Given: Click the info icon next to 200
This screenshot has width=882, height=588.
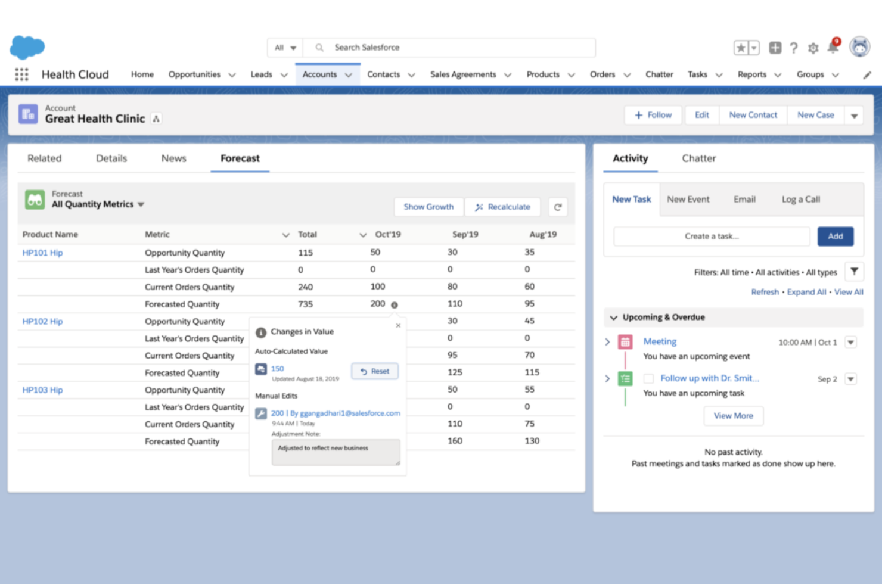Looking at the screenshot, I should click(x=394, y=305).
